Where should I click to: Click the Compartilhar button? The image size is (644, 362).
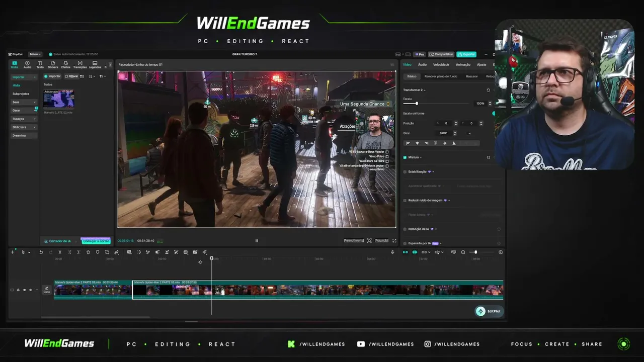(441, 54)
